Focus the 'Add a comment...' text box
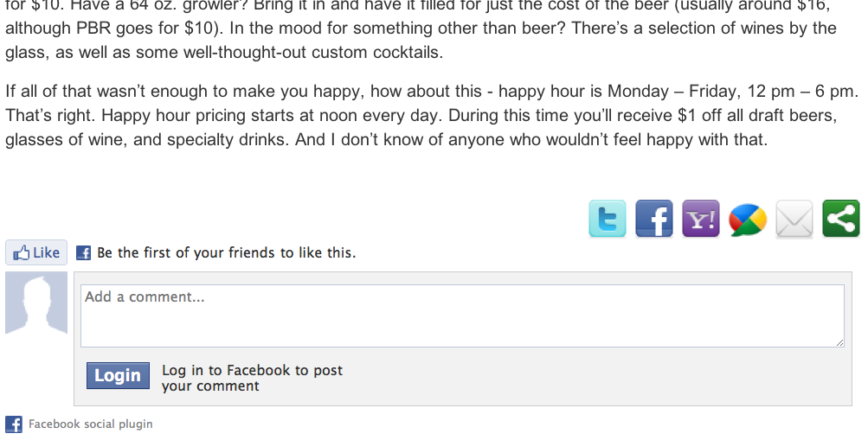This screenshot has width=868, height=440. tap(462, 316)
